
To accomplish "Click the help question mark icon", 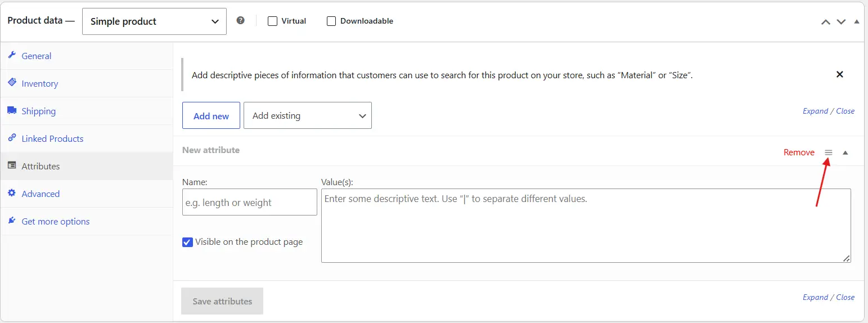I will point(241,20).
